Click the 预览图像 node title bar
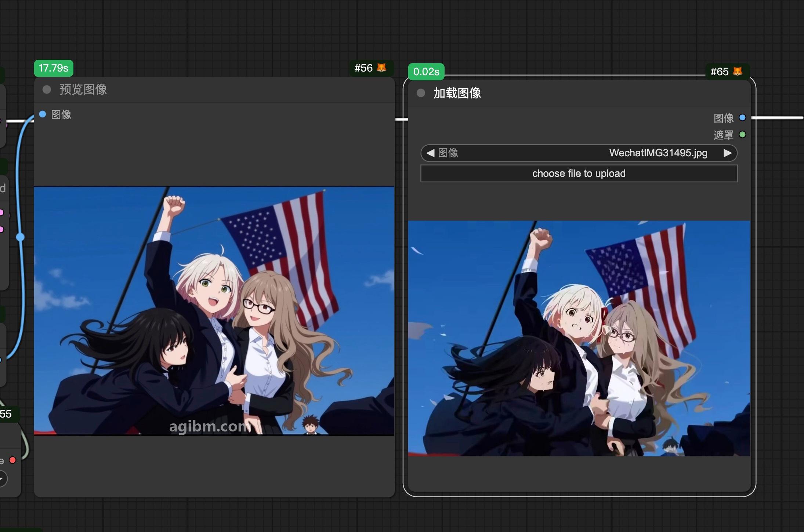The width and height of the screenshot is (804, 532). point(214,90)
